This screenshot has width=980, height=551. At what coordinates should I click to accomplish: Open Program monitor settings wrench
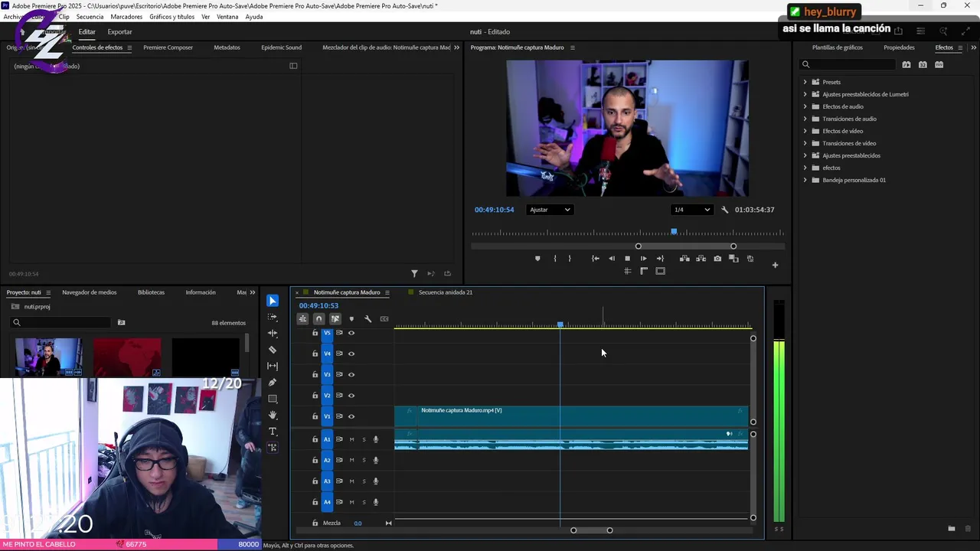[725, 210]
